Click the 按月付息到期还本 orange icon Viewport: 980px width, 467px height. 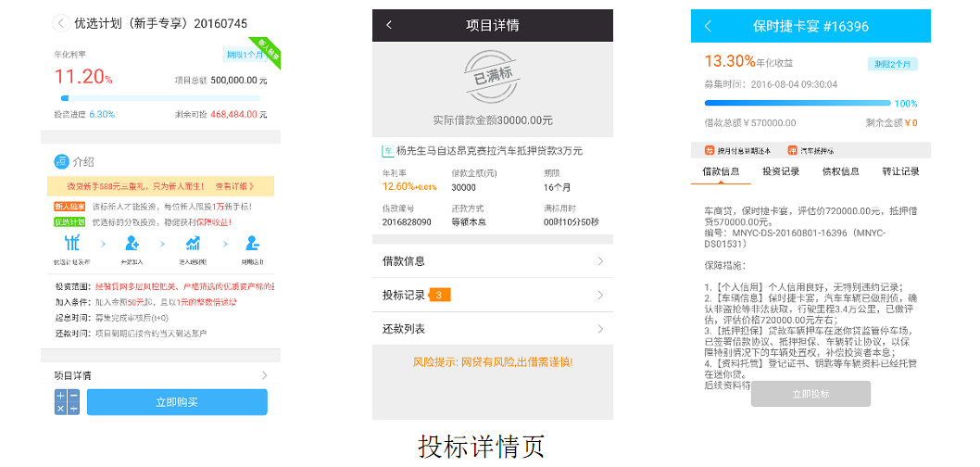[710, 151]
